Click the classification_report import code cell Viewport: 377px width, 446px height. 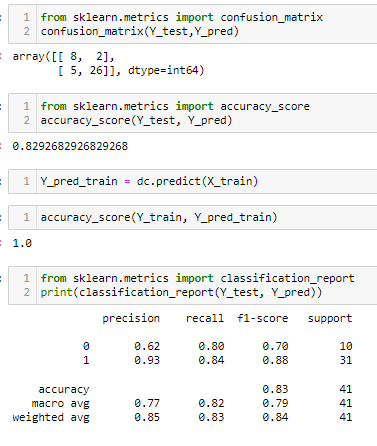(x=193, y=285)
